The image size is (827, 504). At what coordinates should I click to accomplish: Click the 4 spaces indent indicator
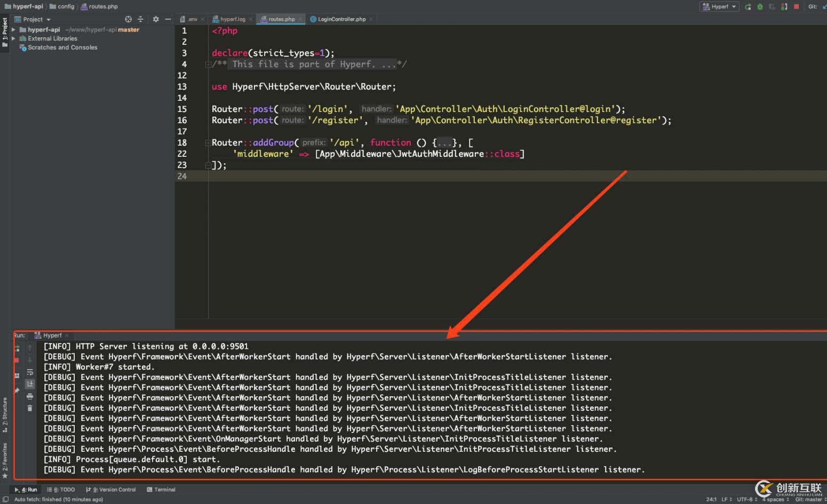pyautogui.click(x=776, y=499)
